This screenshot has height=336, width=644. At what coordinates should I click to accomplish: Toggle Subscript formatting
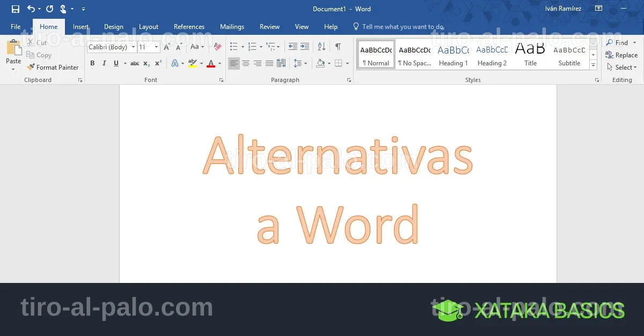point(147,63)
